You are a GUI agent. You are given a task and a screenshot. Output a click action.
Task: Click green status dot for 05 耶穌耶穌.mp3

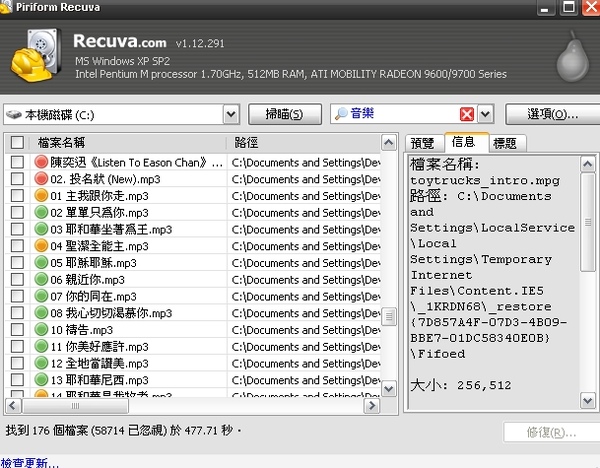[41, 263]
